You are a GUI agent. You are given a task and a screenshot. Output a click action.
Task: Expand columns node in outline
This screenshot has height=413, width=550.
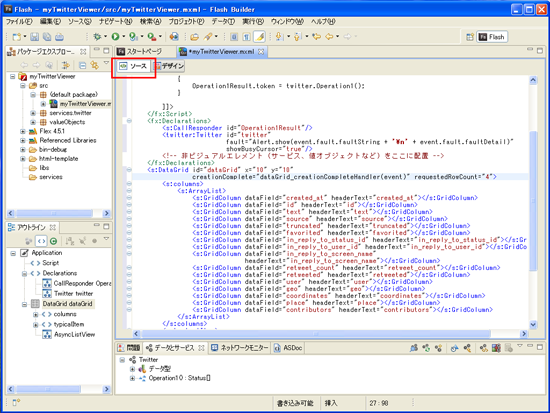click(36, 314)
